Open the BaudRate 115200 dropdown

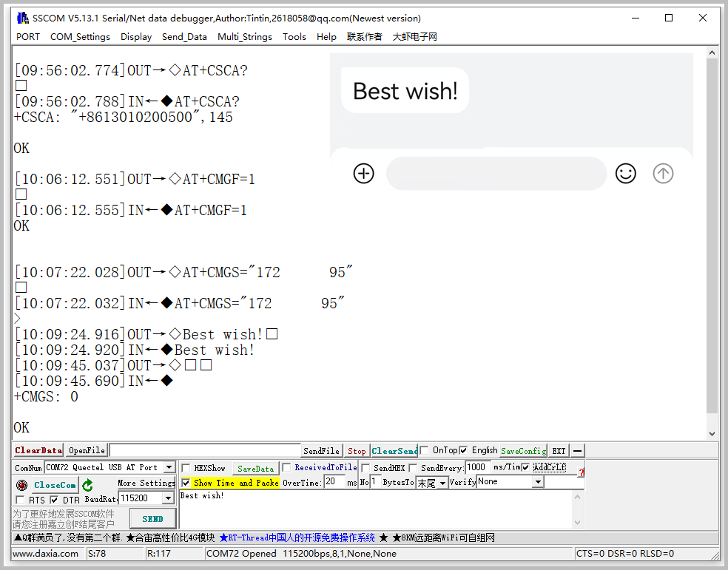pos(169,499)
